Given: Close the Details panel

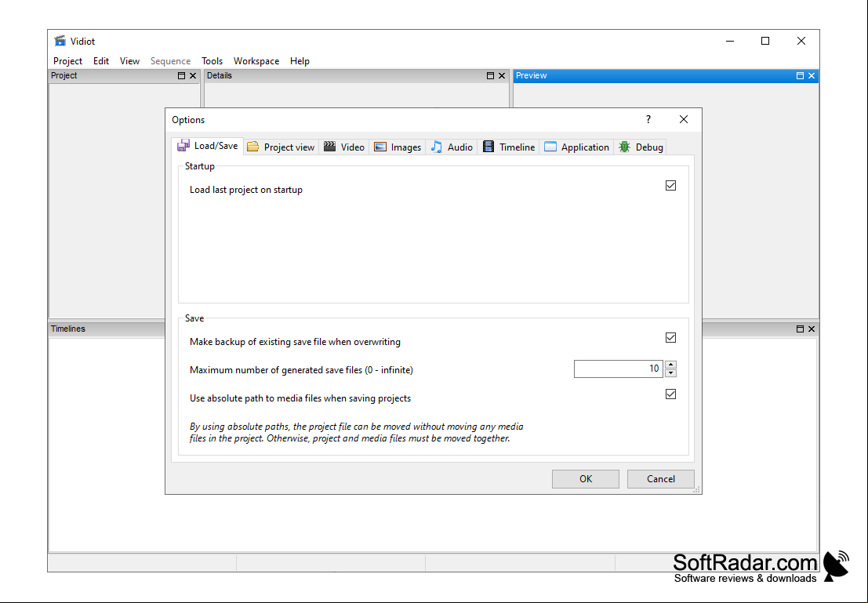Looking at the screenshot, I should tap(502, 76).
